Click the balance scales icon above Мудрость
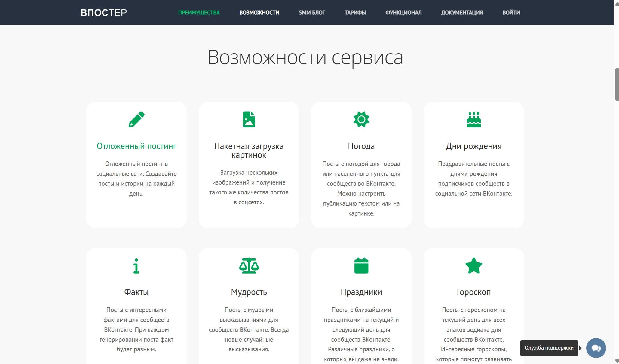This screenshot has height=364, width=619. [x=249, y=266]
